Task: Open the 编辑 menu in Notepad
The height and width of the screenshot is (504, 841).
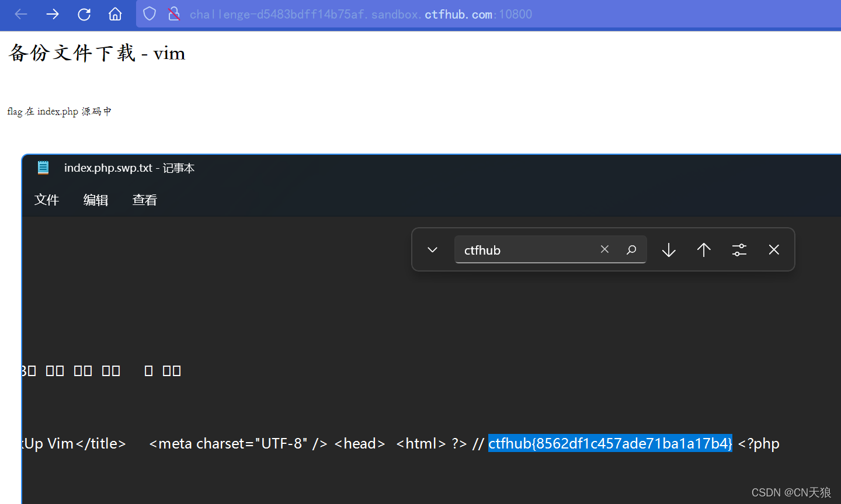Action: pyautogui.click(x=96, y=200)
